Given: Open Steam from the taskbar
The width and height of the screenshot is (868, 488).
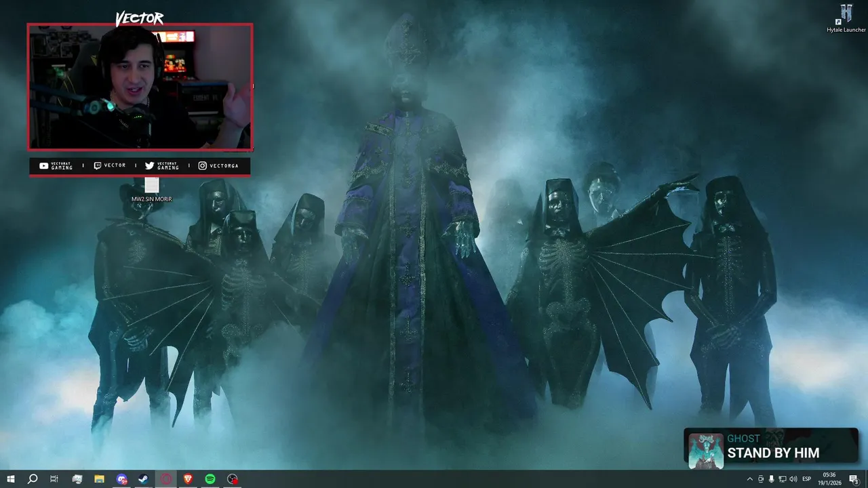Looking at the screenshot, I should click(x=144, y=479).
